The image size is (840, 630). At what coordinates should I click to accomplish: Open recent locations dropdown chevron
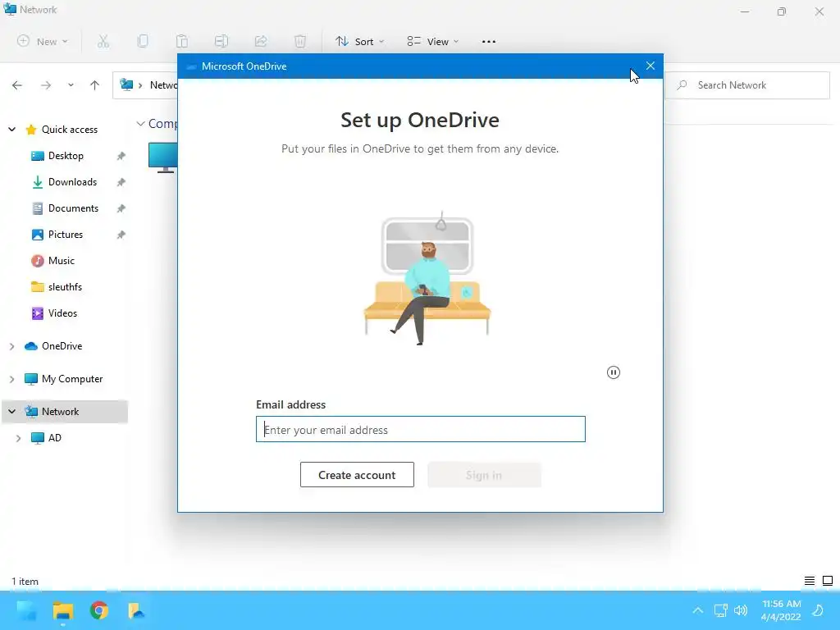pos(71,85)
